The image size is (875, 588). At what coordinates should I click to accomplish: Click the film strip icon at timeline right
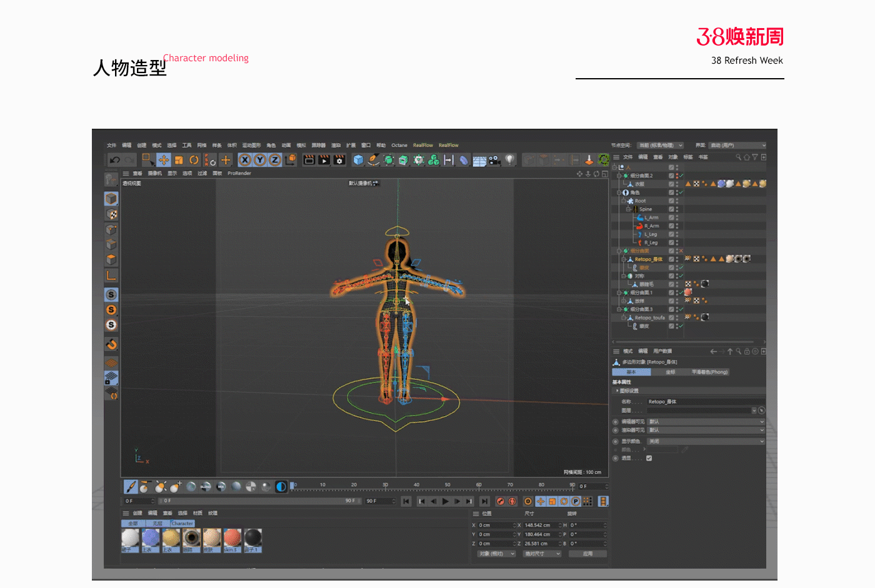click(603, 501)
